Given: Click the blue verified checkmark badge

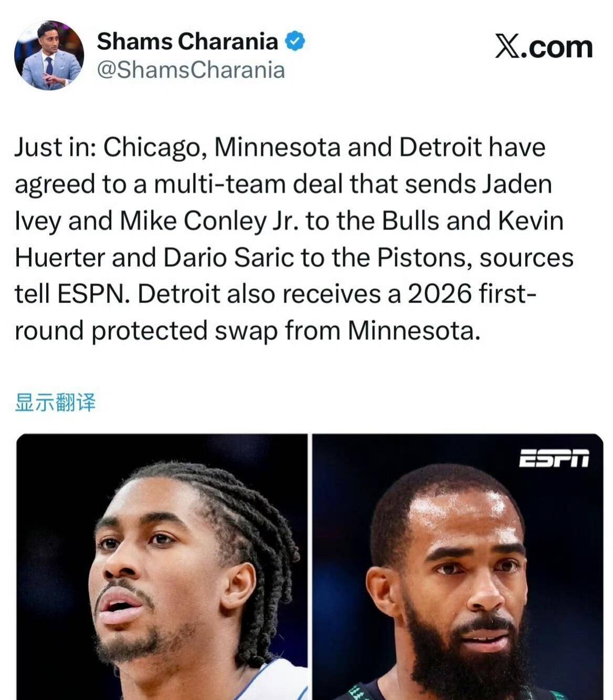Looking at the screenshot, I should tap(295, 41).
